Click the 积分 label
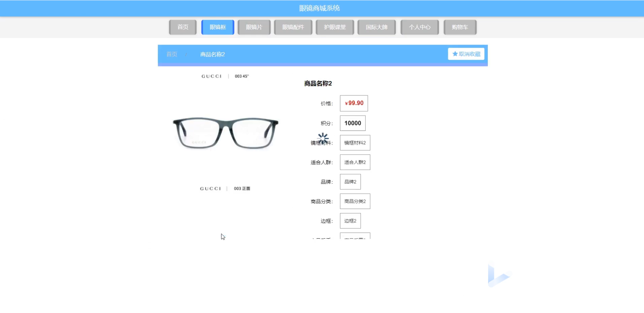644x313 pixels. click(327, 123)
